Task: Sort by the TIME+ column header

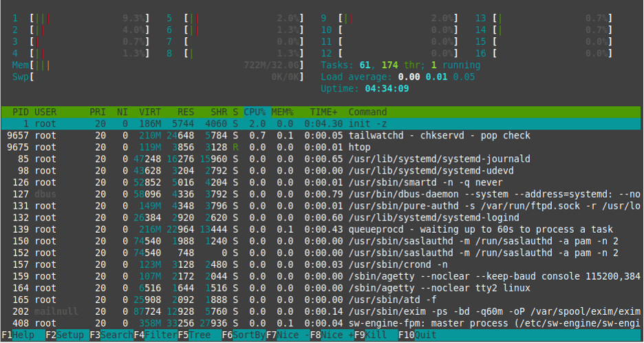Action: click(323, 112)
